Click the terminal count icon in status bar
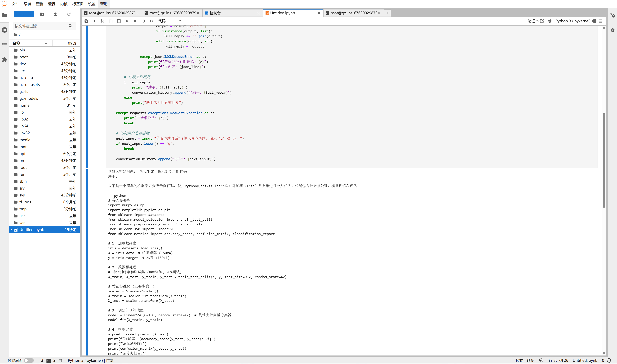617x364 pixels. pyautogui.click(x=49, y=361)
